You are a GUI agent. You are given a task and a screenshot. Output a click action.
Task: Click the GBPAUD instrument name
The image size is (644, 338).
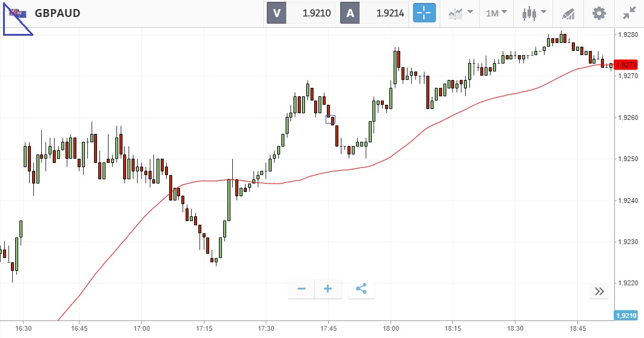(58, 13)
